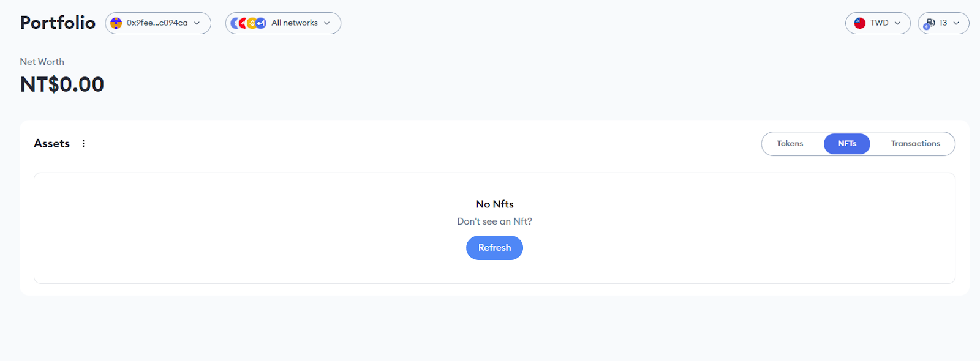
Task: Click the account avatar icon beside 0x9fee address
Action: [116, 23]
